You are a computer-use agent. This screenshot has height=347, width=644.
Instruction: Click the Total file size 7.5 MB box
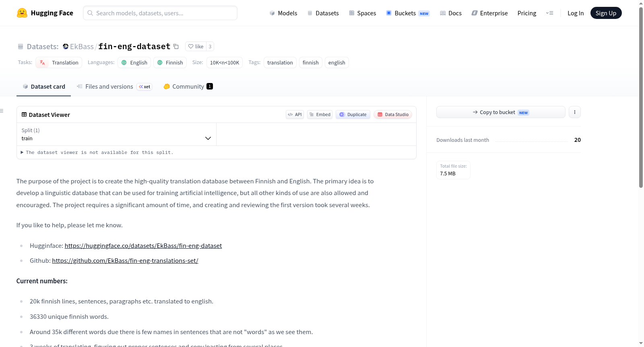453,170
